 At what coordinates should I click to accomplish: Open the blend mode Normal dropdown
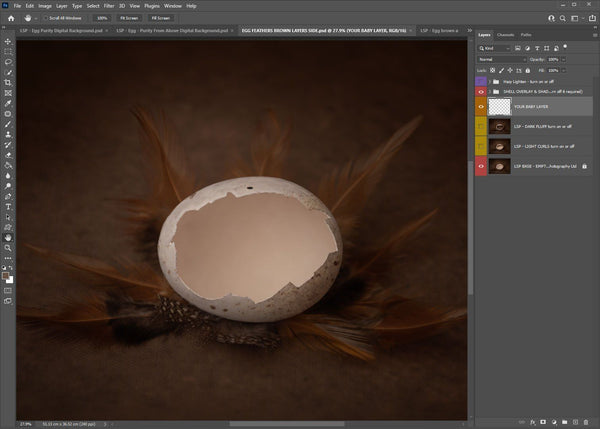pos(504,60)
